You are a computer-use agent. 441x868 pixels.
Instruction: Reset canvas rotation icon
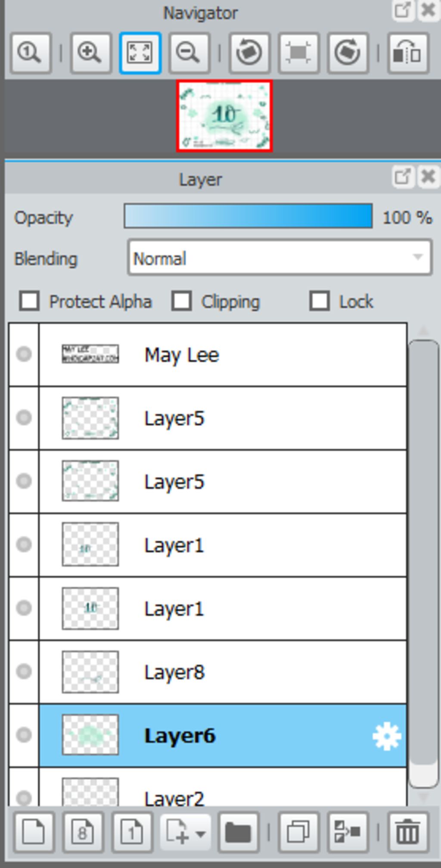[x=298, y=53]
